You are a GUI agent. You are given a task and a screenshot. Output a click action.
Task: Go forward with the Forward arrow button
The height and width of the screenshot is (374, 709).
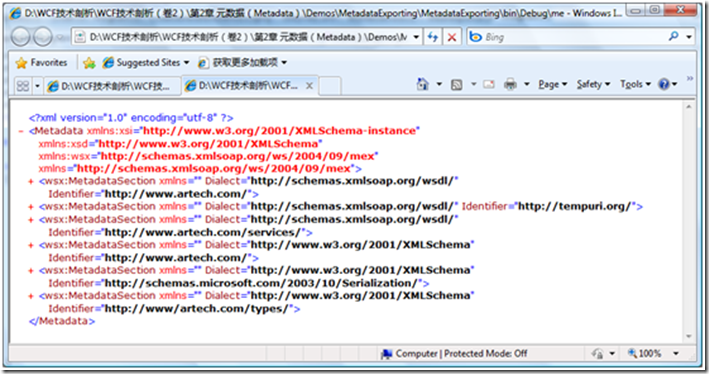pos(43,37)
